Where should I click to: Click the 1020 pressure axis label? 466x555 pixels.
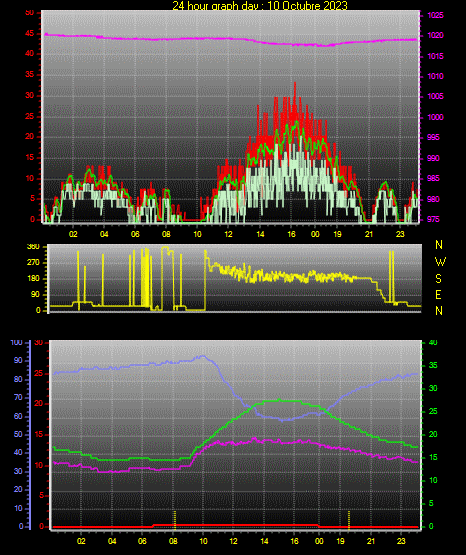(435, 35)
